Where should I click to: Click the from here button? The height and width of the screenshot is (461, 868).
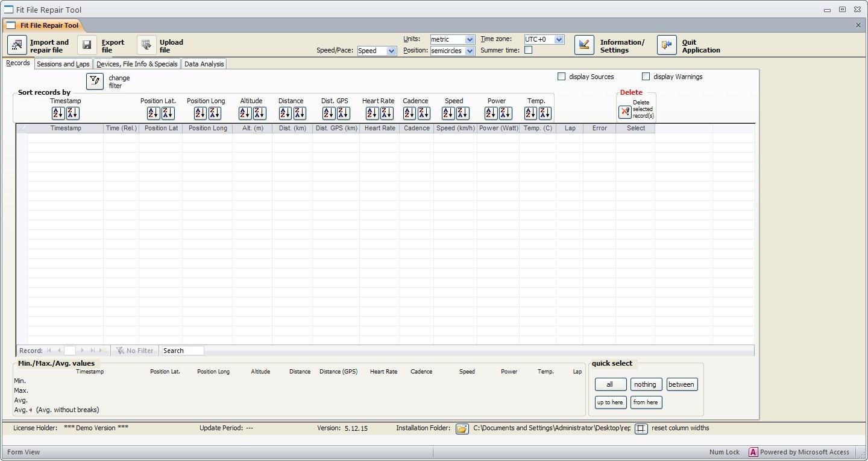pyautogui.click(x=645, y=402)
